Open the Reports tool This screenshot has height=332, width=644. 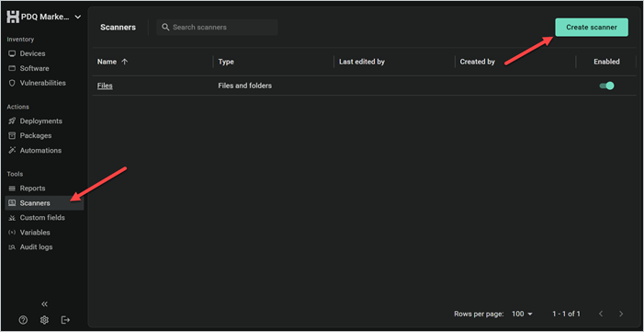pos(32,188)
